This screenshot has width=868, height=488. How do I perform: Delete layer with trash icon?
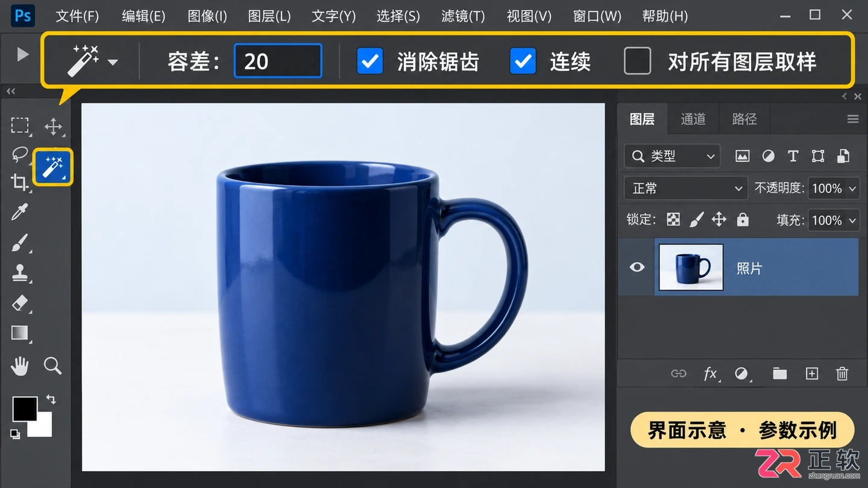pyautogui.click(x=843, y=374)
